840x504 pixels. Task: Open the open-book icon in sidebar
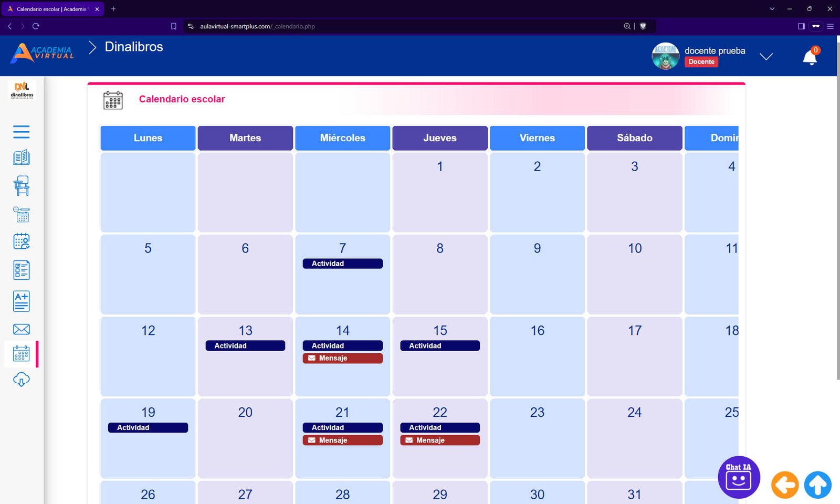coord(21,157)
